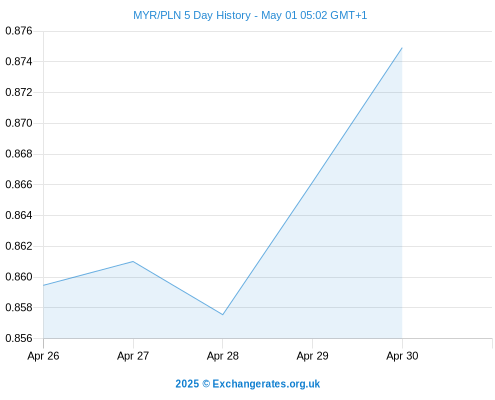Click the 0.856 y-axis label
495x400 pixels.
point(19,338)
